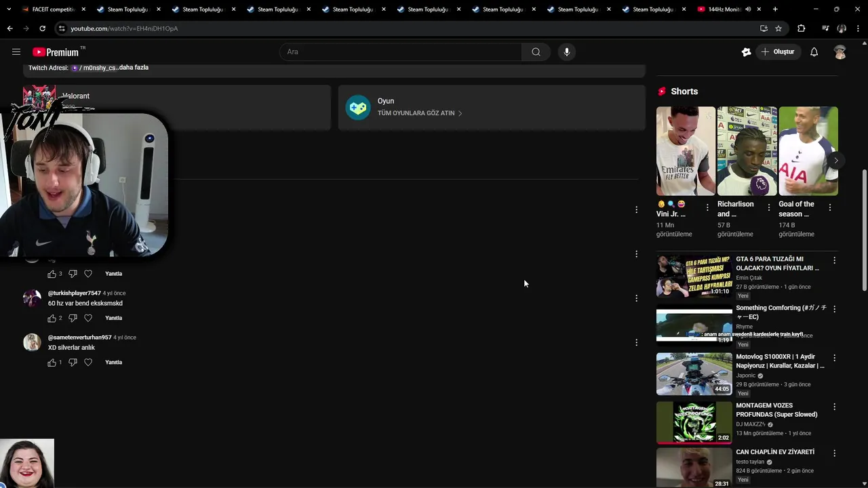This screenshot has width=868, height=488.
Task: Open a new browser tab
Action: coord(775,9)
